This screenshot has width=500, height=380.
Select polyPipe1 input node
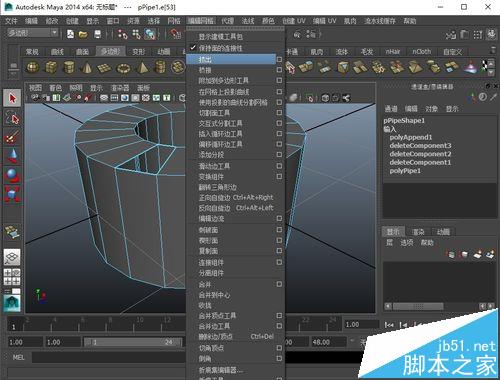[x=405, y=171]
